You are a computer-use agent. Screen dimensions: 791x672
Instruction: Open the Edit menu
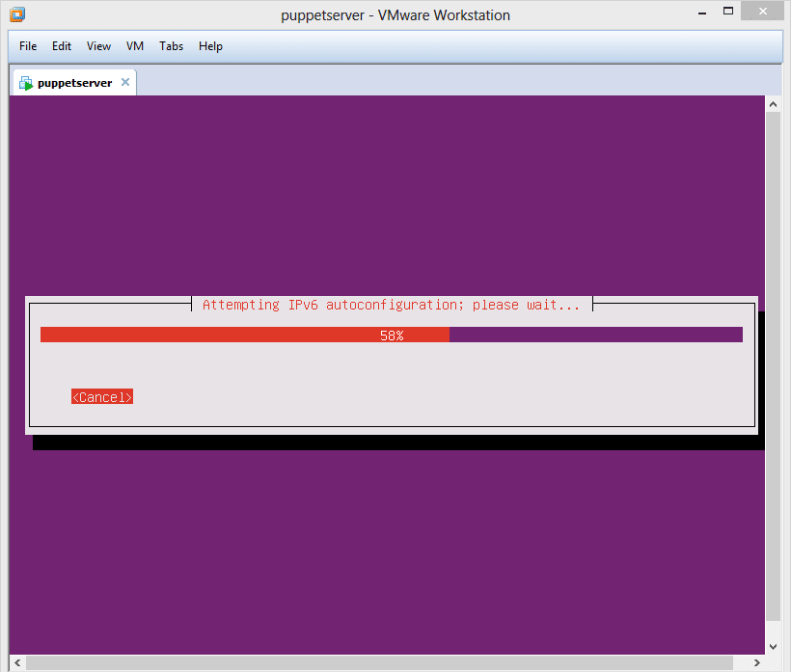[62, 46]
